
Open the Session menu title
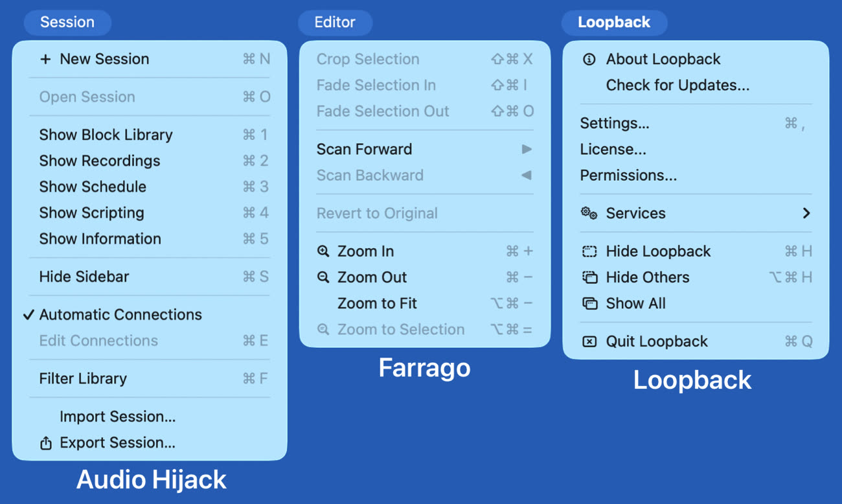coord(67,22)
